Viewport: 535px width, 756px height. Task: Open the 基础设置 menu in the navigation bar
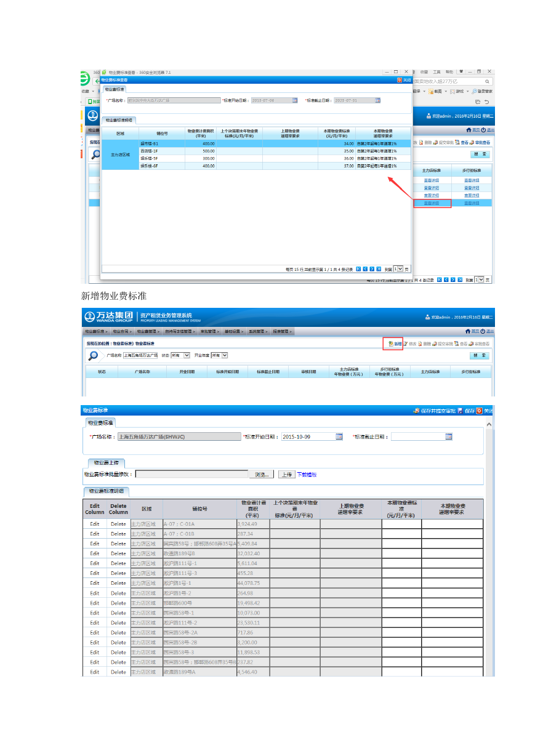[234, 331]
